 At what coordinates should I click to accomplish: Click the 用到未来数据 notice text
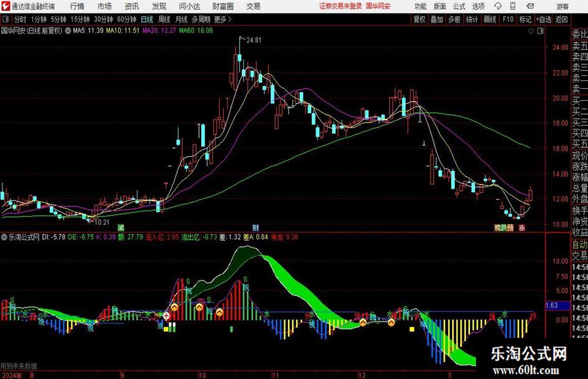coord(19,366)
